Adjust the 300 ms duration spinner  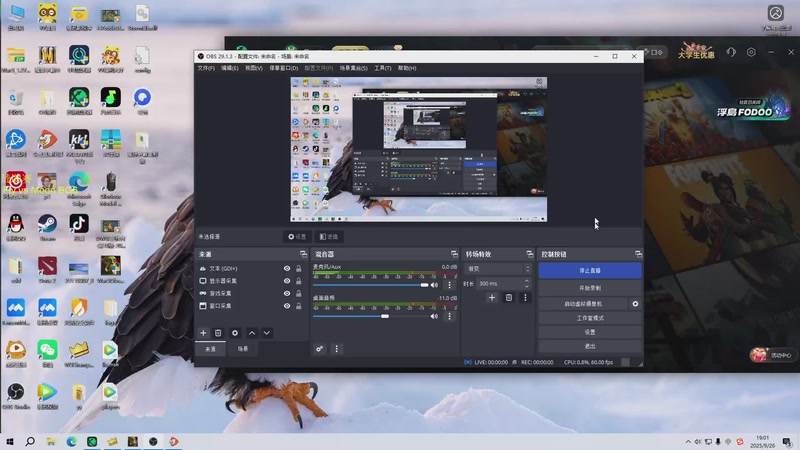527,283
